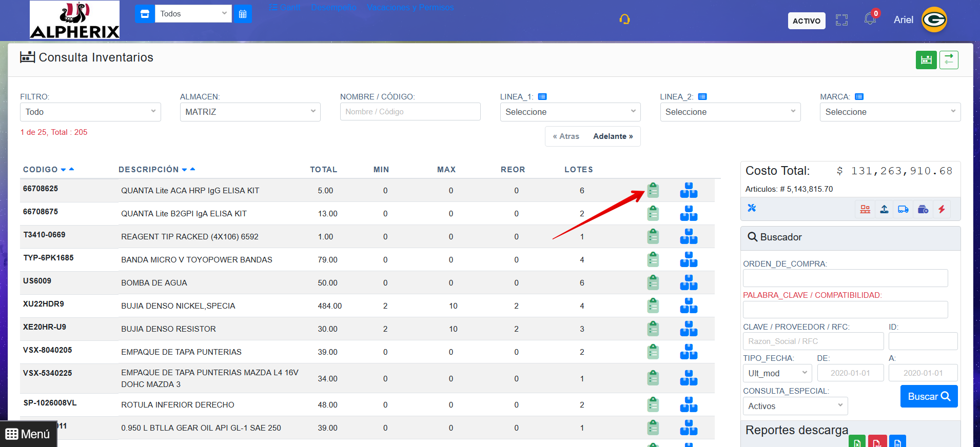Click the green clipboard icon for item 66708625
The height and width of the screenshot is (447, 980).
point(653,190)
